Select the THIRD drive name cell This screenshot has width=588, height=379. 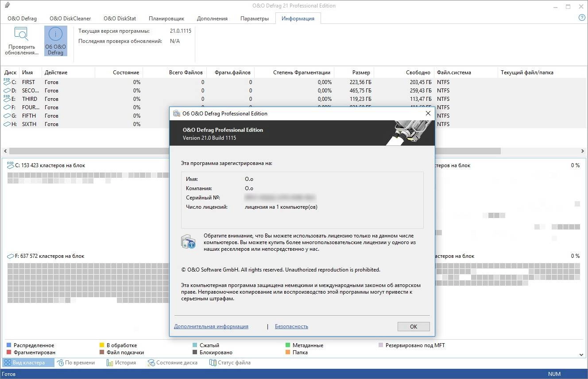[x=30, y=99]
